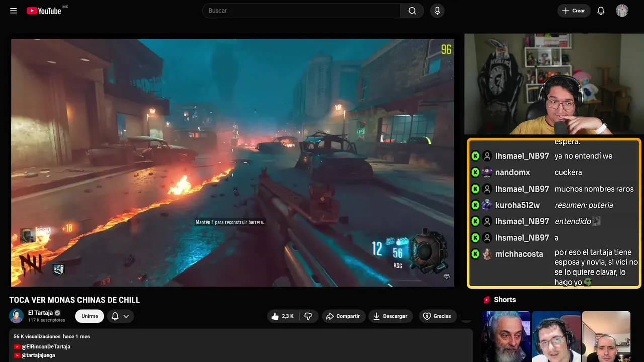Click the magnifying glass search button
The height and width of the screenshot is (362, 644).
pyautogui.click(x=412, y=11)
